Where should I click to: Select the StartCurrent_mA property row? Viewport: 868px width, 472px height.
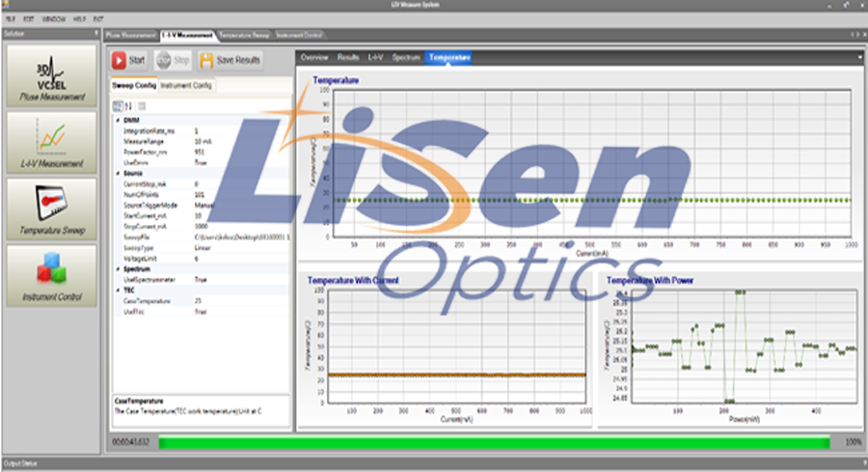[x=202, y=216]
